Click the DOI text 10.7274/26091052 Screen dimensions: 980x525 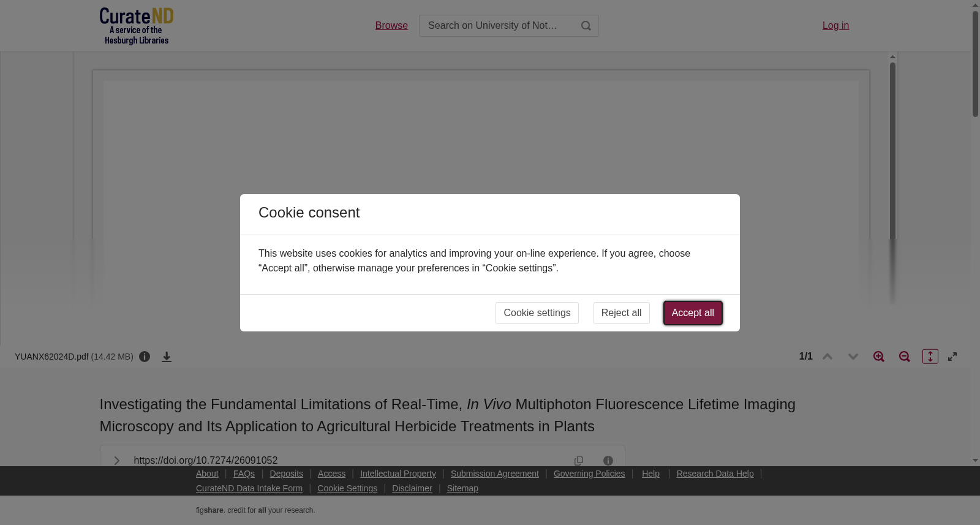pyautogui.click(x=206, y=461)
